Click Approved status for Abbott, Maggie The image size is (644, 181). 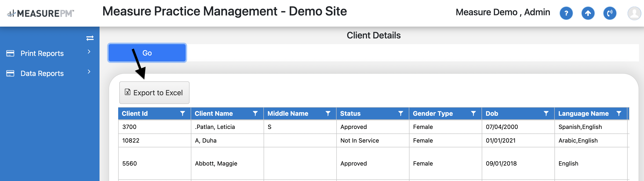pos(373,163)
